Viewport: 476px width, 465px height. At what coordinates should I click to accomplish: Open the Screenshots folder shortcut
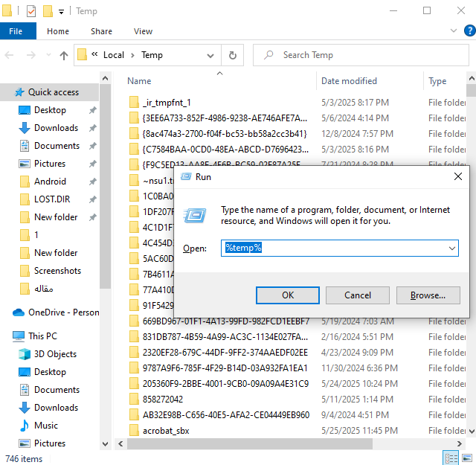pyautogui.click(x=57, y=271)
